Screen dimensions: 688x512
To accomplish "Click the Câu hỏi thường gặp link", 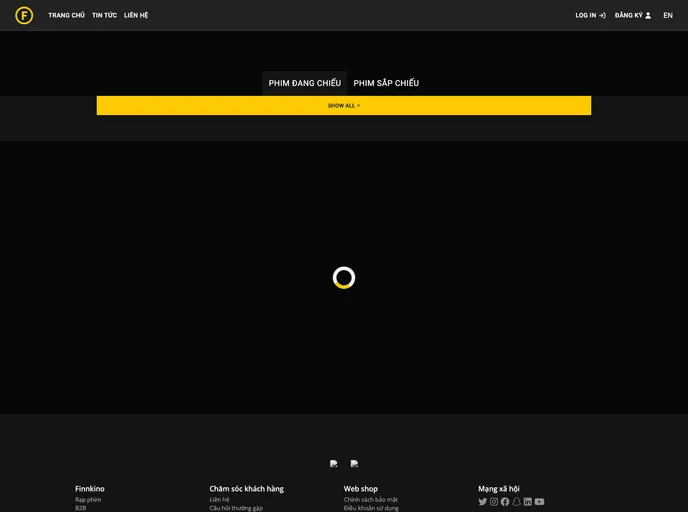I will pos(236,508).
